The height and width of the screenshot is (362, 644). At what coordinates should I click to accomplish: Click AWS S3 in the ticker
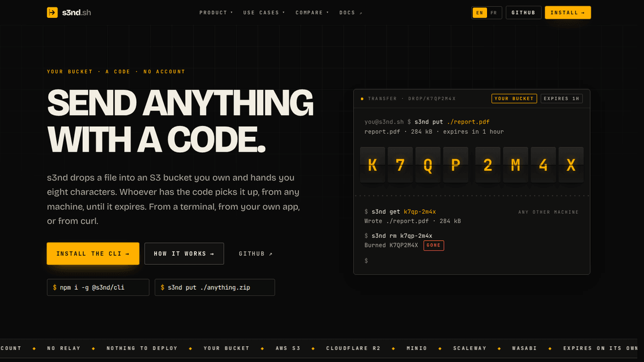click(288, 348)
